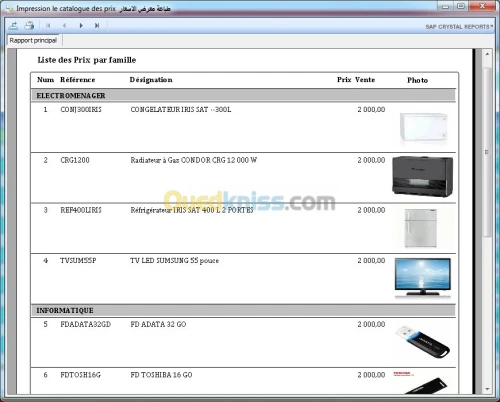Go to previous page of report
The image size is (500, 402).
click(x=65, y=25)
